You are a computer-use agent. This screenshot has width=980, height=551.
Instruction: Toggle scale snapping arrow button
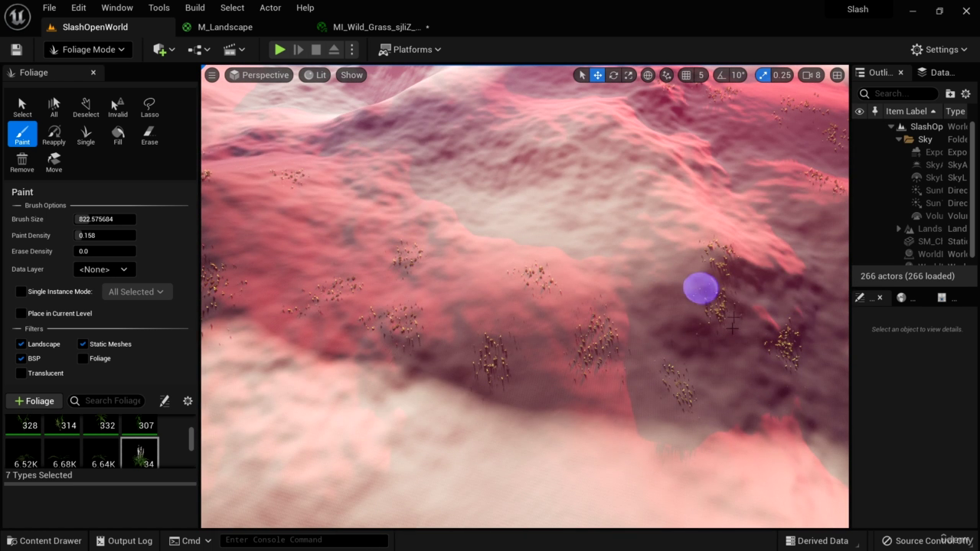[763, 75]
